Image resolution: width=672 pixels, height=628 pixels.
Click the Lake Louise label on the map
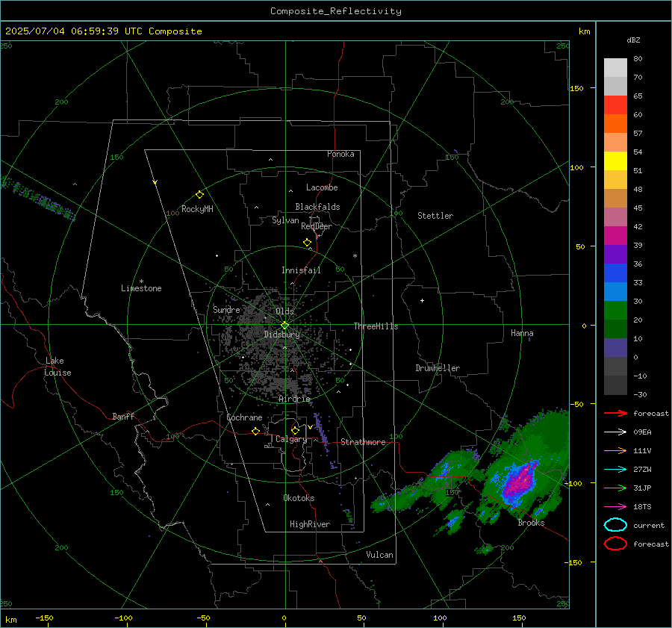(57, 367)
